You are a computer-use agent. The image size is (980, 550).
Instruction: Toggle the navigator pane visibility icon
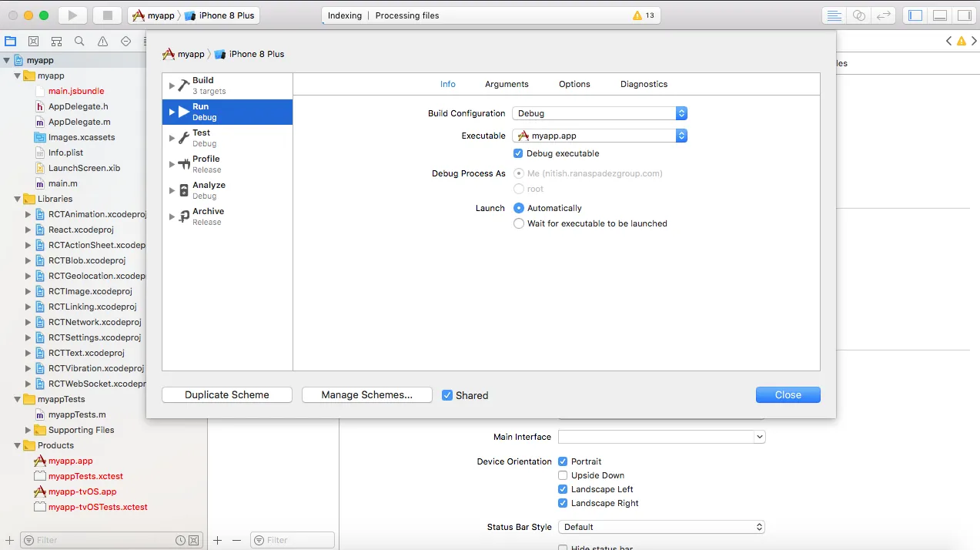coord(915,15)
